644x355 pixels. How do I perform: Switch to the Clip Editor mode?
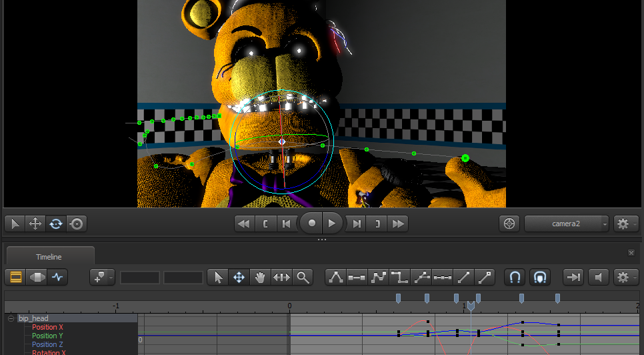tap(15, 278)
